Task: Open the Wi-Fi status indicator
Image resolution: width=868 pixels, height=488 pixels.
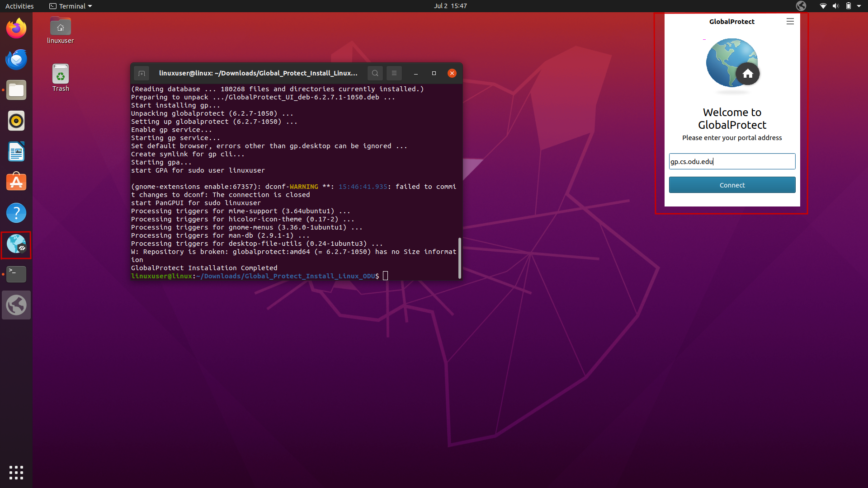Action: click(823, 6)
